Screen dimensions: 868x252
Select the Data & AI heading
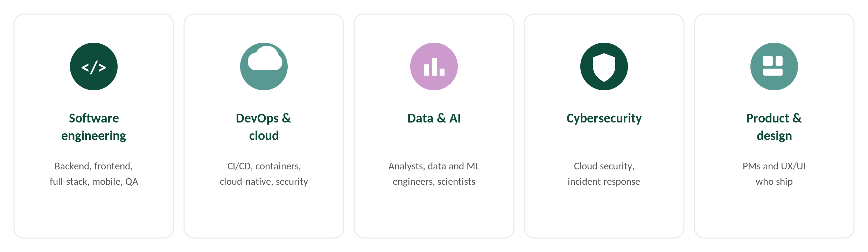[x=434, y=118]
